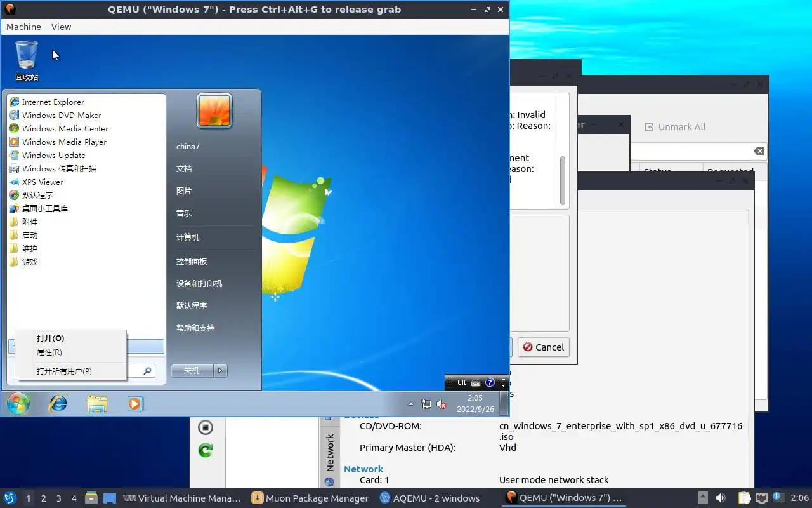Open the host application launcher menu
Viewport: 812px width, 508px height.
point(10,498)
